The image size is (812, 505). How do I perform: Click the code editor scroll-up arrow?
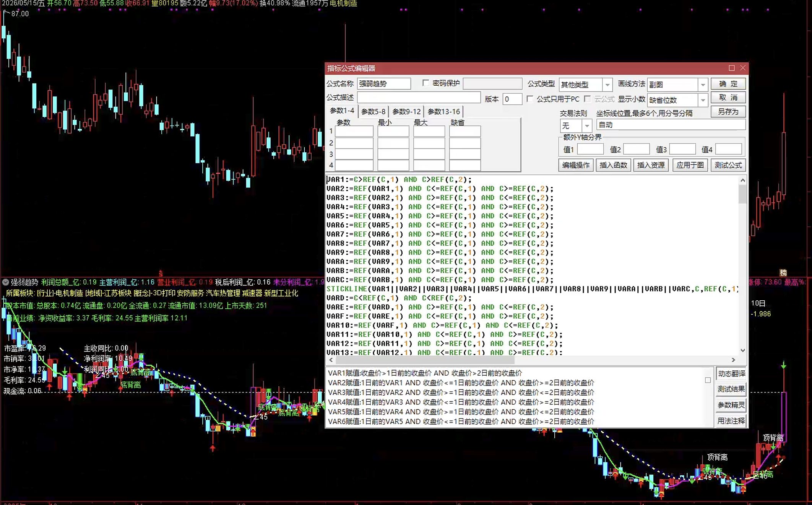tap(742, 180)
